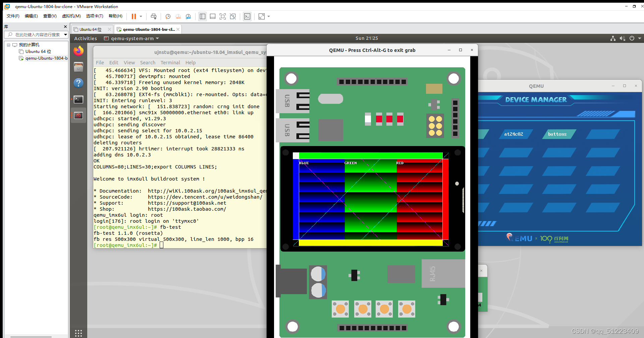Close the Ubuntu 64 位 tab
Image resolution: width=644 pixels, height=338 pixels.
[109, 29]
